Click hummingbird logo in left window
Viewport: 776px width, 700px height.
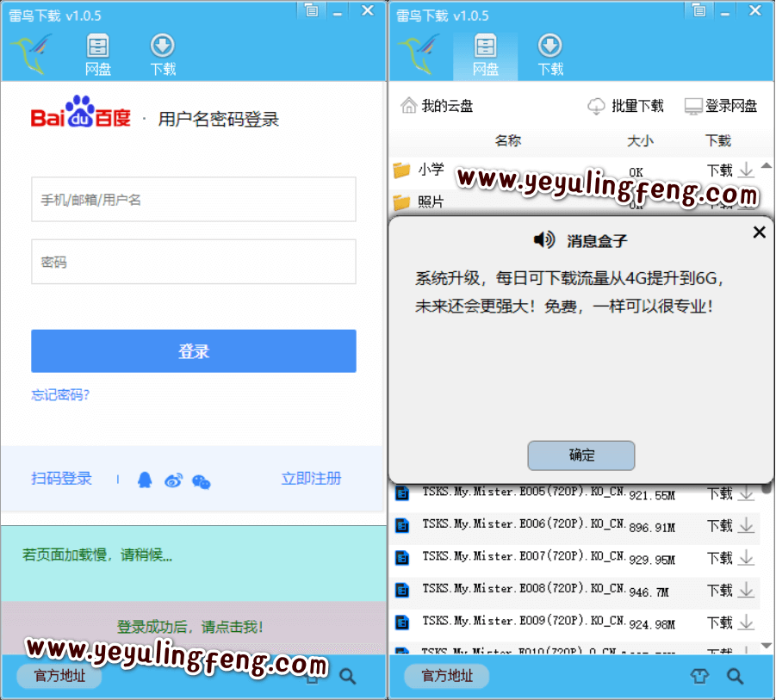click(32, 54)
